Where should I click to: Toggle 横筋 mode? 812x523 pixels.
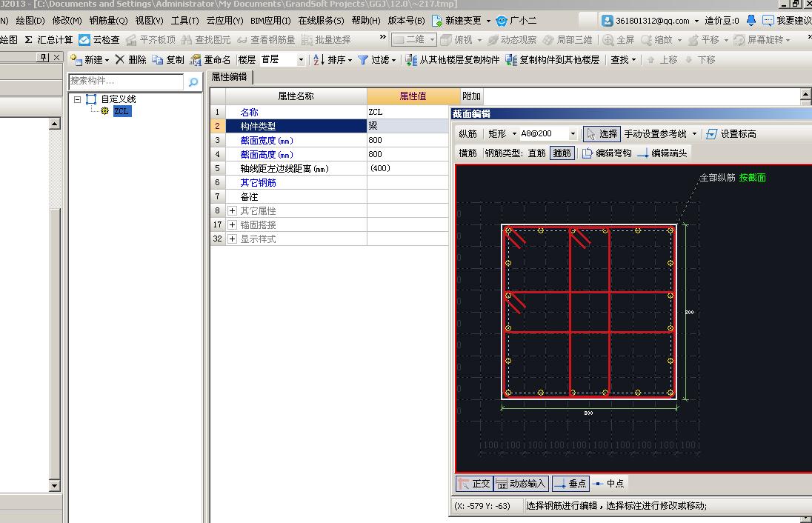pos(467,153)
